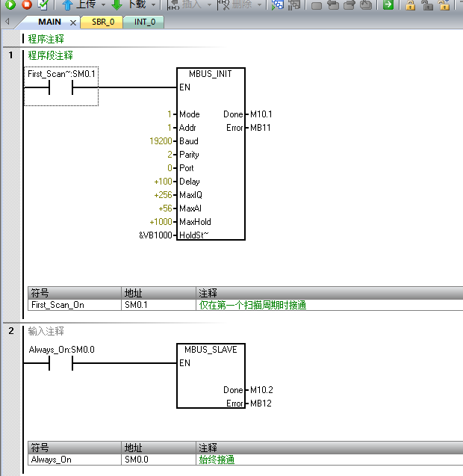463x476 pixels.
Task: Open the Insert (插入) dropdown arrow
Action: [209, 4]
